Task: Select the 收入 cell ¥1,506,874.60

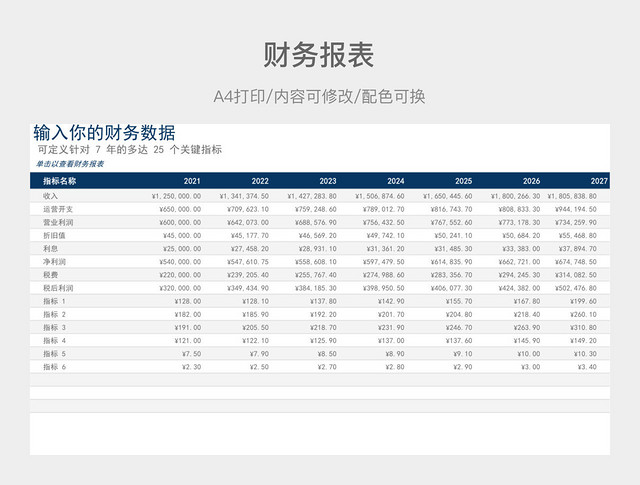Action: coord(380,196)
